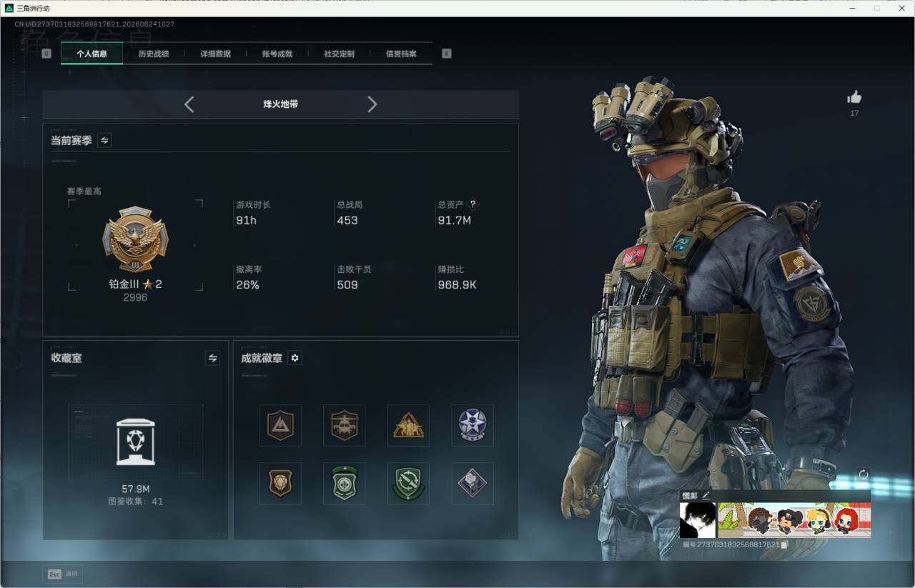Click the 总战局 value 453
The image size is (915, 588).
point(347,220)
